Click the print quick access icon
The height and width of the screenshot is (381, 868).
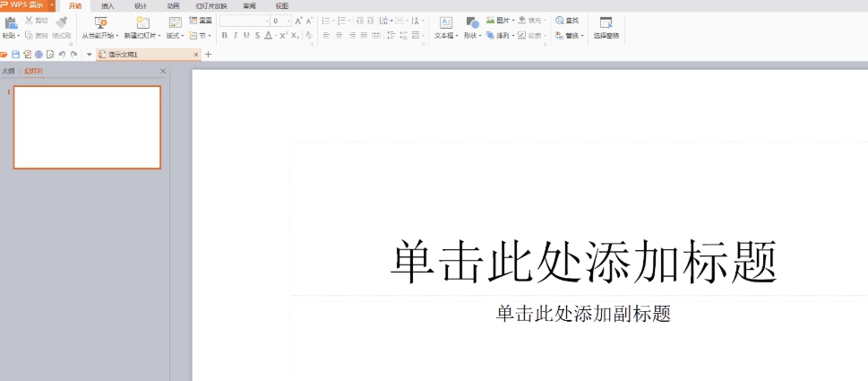tap(39, 55)
